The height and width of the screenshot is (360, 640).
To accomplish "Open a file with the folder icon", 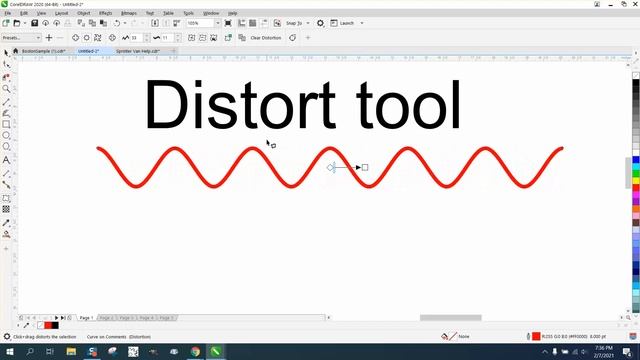I will [x=17, y=23].
